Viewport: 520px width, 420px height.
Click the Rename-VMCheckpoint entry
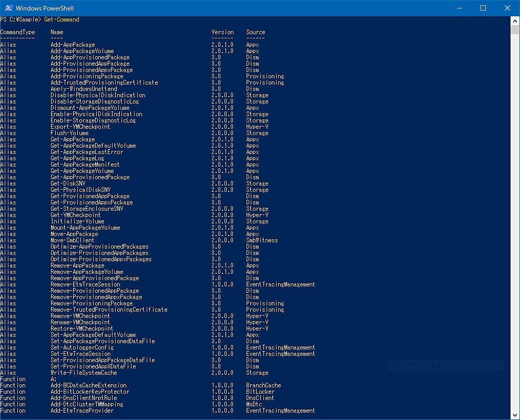(x=80, y=322)
